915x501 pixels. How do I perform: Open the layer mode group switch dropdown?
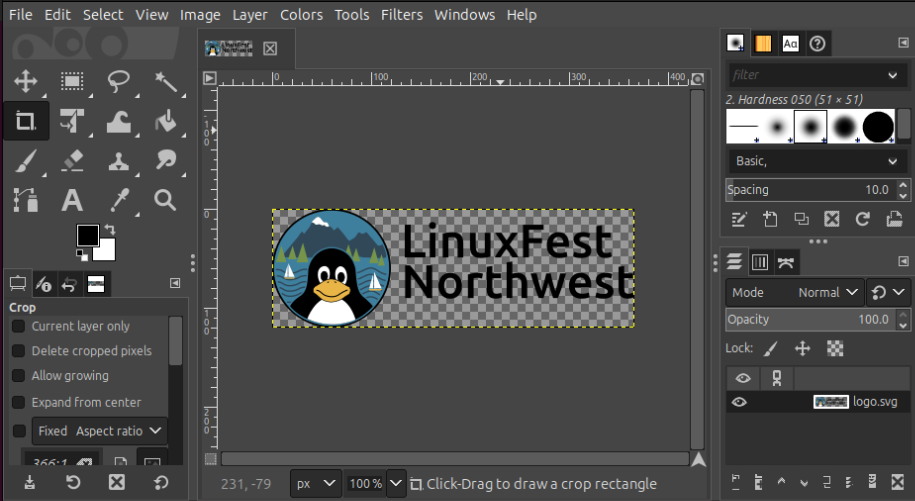click(x=888, y=292)
